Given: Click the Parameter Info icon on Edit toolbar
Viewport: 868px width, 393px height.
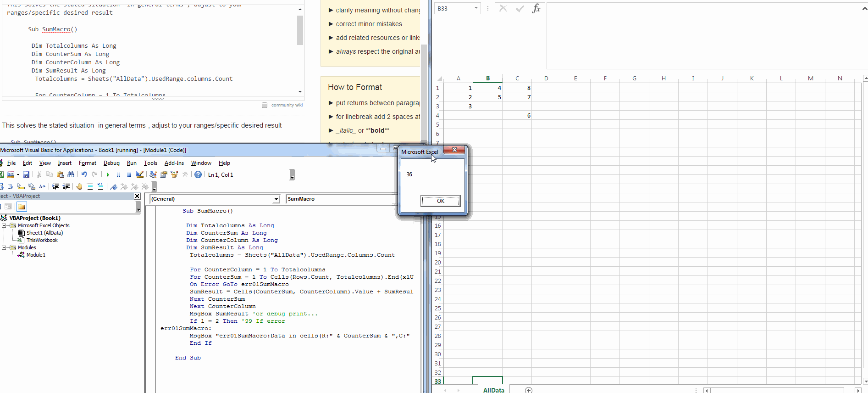Looking at the screenshot, I should [x=32, y=186].
